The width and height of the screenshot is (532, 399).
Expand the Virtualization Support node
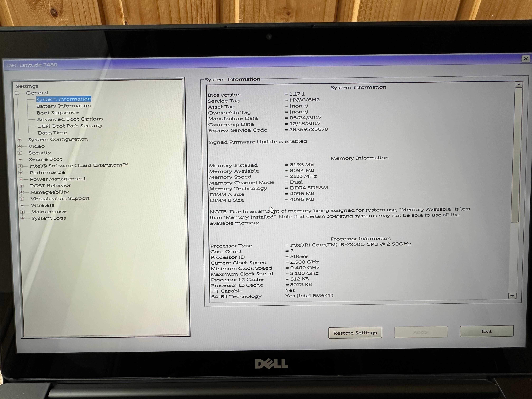tap(22, 199)
